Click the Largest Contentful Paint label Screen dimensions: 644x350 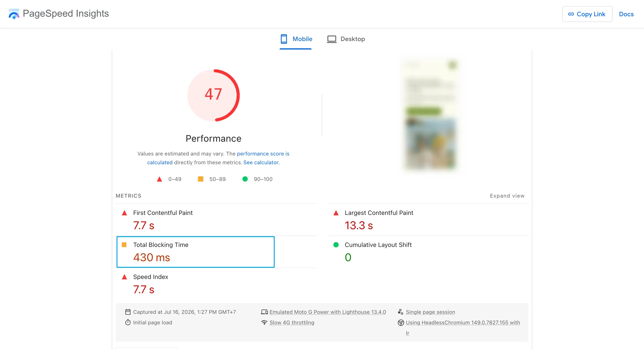pyautogui.click(x=379, y=213)
